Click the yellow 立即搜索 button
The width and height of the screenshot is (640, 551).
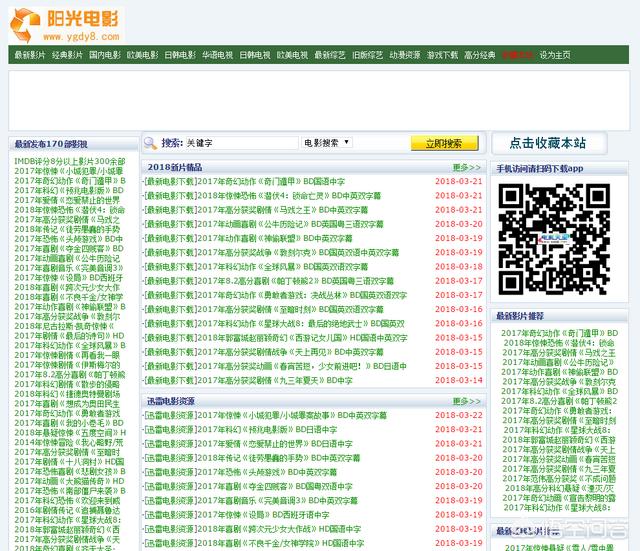click(x=444, y=143)
